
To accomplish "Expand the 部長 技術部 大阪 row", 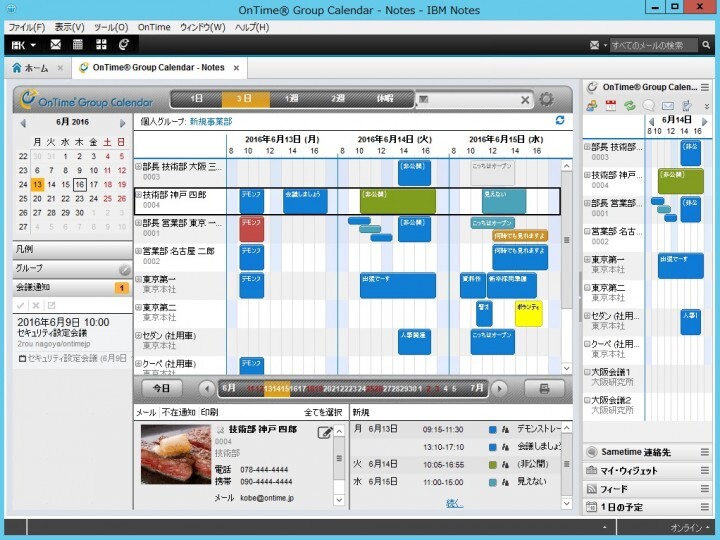I will coord(138,167).
